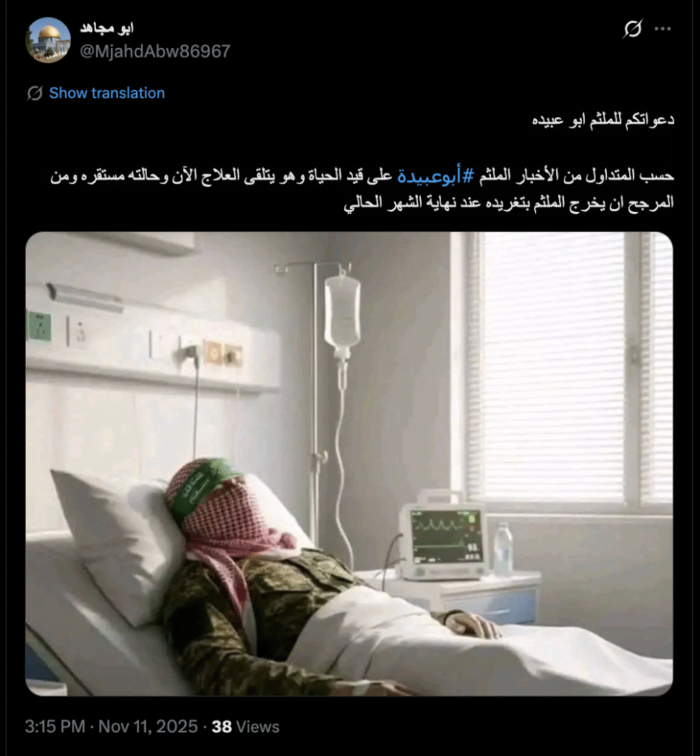Click the Show translation link

tap(107, 93)
